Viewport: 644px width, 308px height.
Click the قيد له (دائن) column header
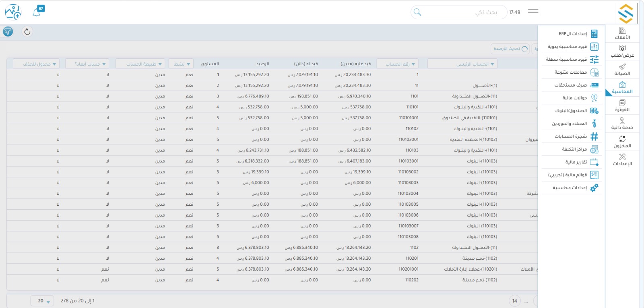pyautogui.click(x=305, y=64)
